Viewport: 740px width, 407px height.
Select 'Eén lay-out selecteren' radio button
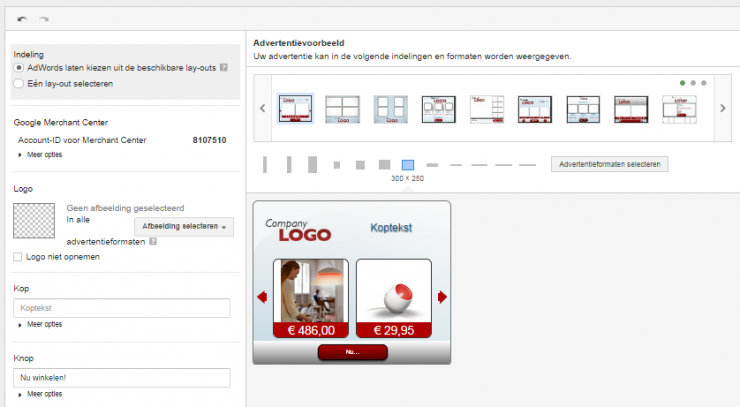tap(19, 84)
